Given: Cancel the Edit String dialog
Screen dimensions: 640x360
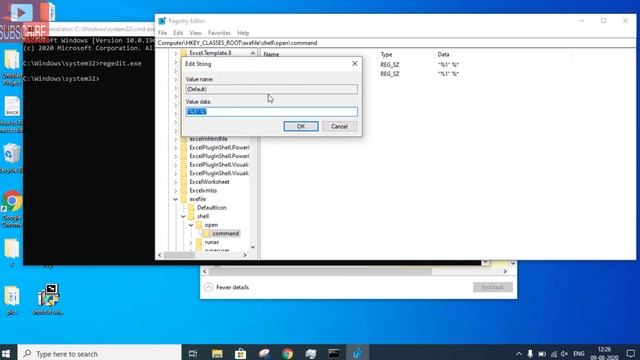Looking at the screenshot, I should click(x=339, y=127).
